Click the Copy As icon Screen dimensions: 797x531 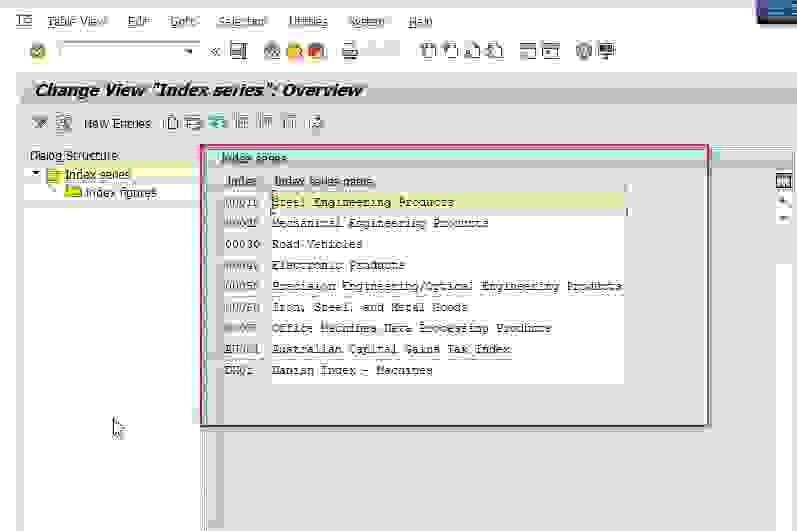coord(172,122)
